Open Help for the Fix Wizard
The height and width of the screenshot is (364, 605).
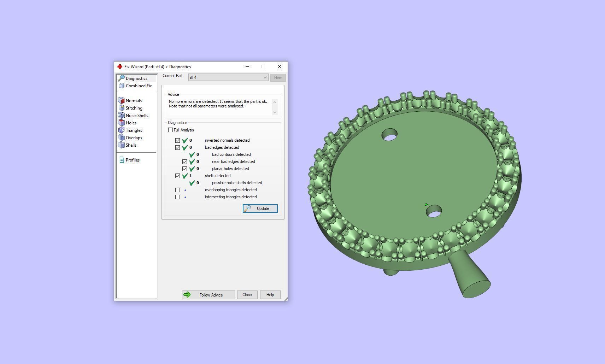(270, 295)
